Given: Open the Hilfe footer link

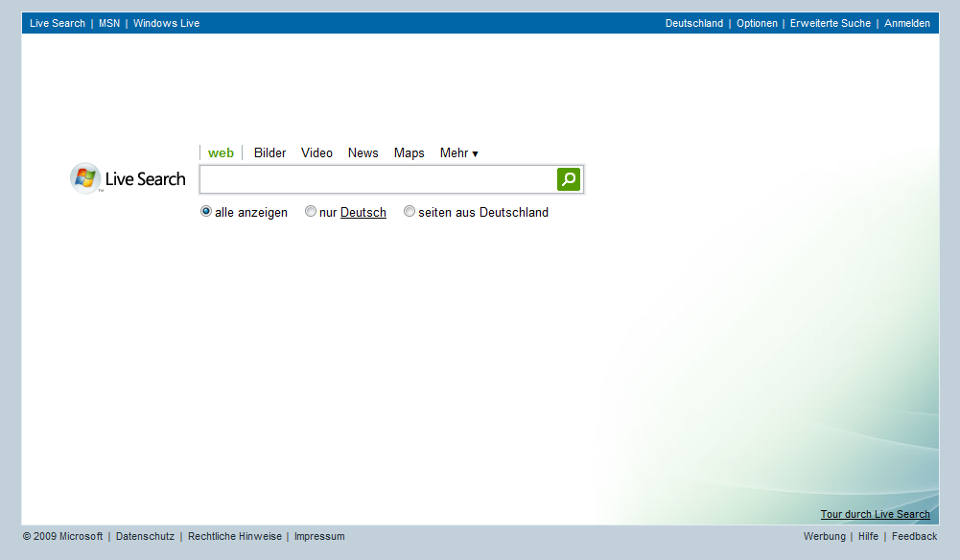Looking at the screenshot, I should click(868, 536).
